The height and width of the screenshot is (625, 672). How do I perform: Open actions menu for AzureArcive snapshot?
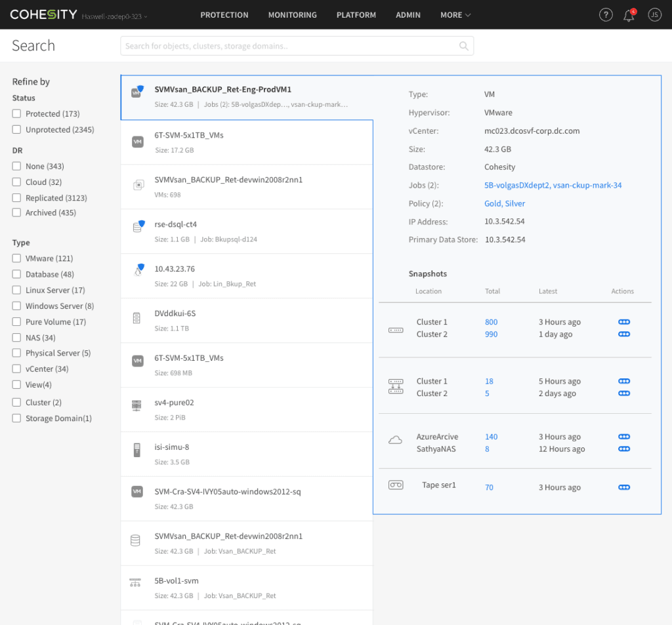[x=623, y=437]
